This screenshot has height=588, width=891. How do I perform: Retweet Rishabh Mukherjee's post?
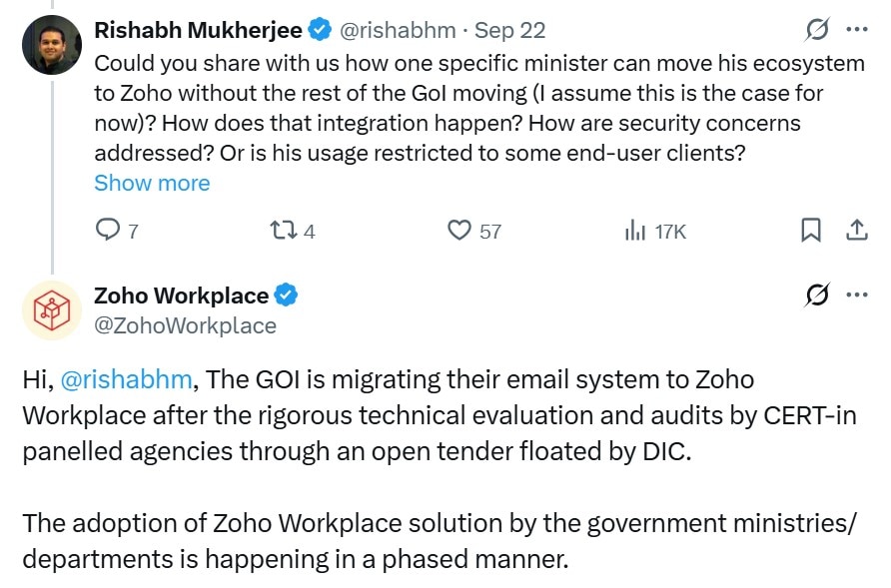283,231
